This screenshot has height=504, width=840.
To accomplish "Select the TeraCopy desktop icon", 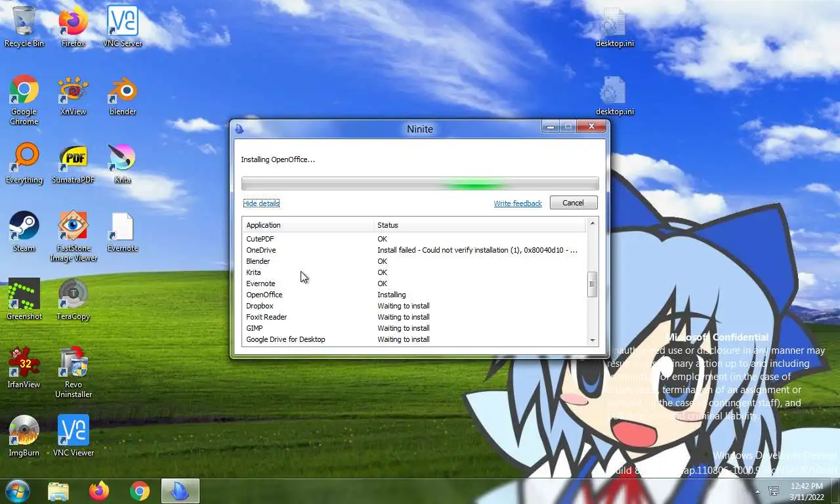I will [x=73, y=299].
